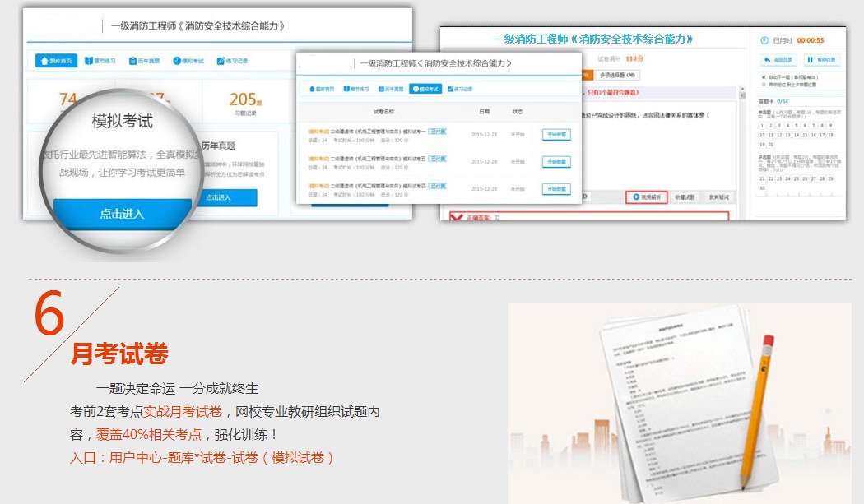Select highlighted 模拟考试 tab in middle popup
Image resolution: width=864 pixels, height=504 pixels.
pyautogui.click(x=426, y=89)
